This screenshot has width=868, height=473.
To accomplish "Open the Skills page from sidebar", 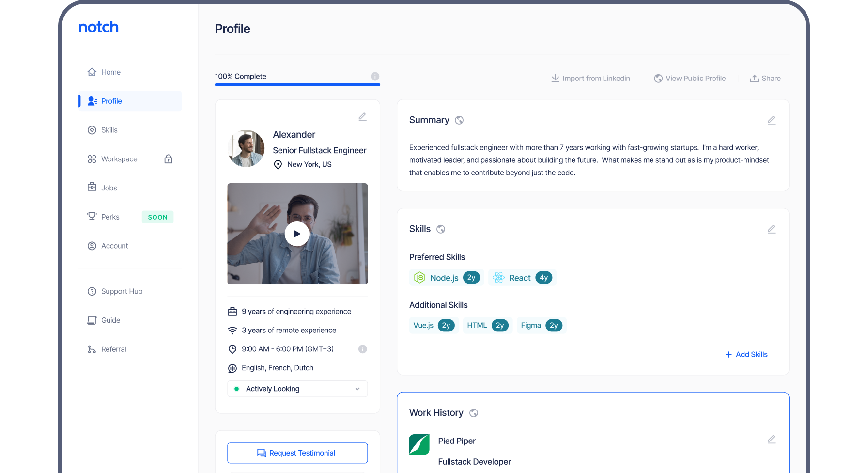I will (x=109, y=130).
